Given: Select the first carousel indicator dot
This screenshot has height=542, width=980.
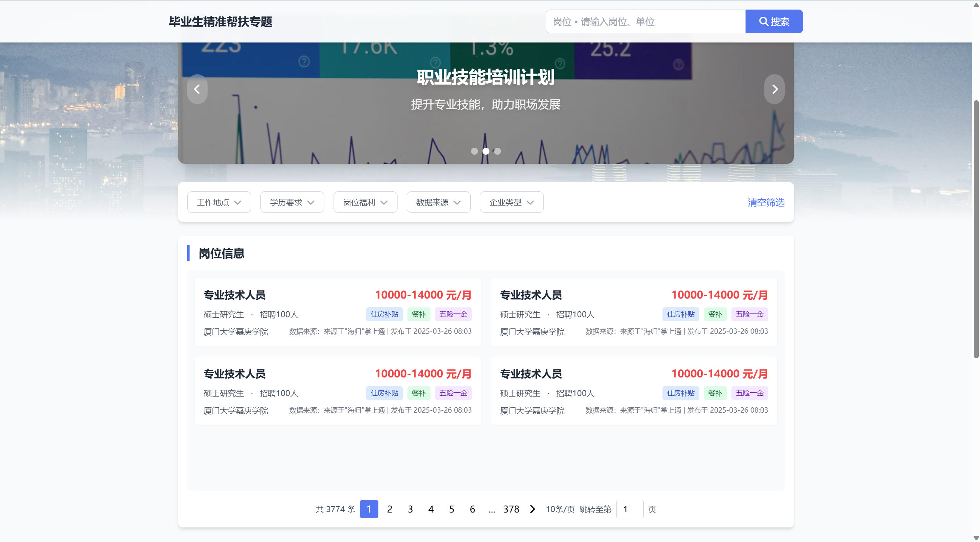Looking at the screenshot, I should click(x=474, y=151).
